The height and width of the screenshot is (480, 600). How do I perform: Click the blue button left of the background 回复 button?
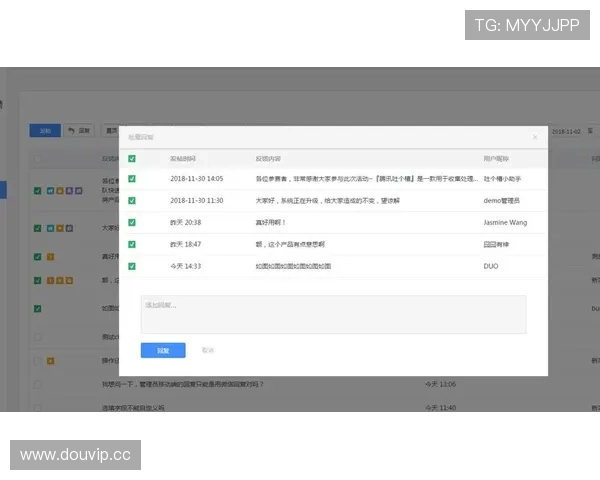click(45, 131)
